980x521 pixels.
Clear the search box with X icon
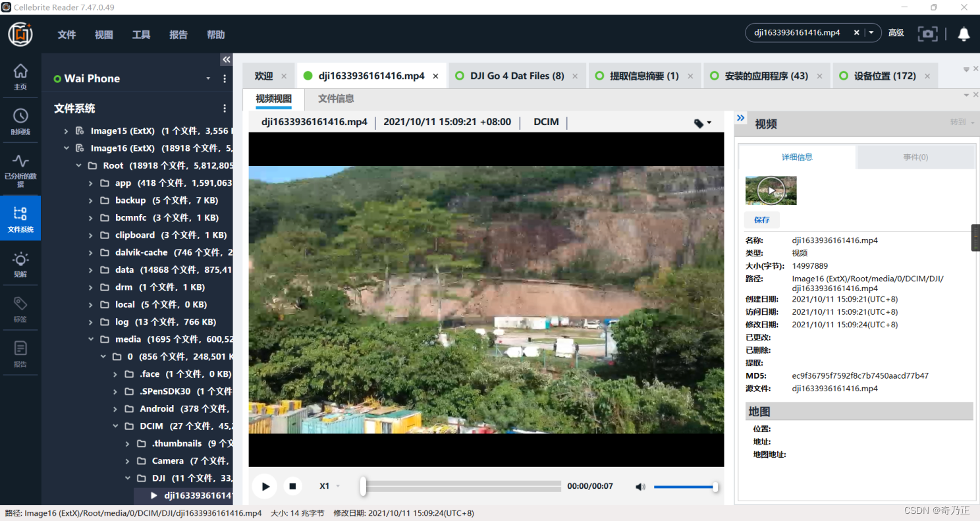tap(856, 32)
